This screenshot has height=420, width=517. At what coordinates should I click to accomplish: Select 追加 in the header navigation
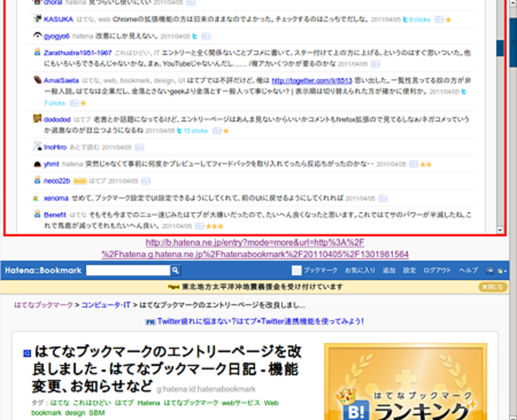click(389, 270)
